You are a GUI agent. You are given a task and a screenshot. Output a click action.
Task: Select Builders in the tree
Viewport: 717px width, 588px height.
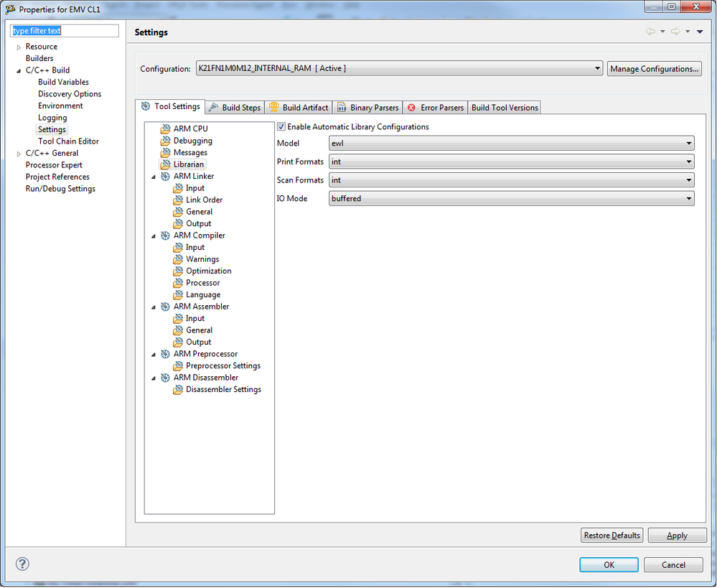pos(39,59)
